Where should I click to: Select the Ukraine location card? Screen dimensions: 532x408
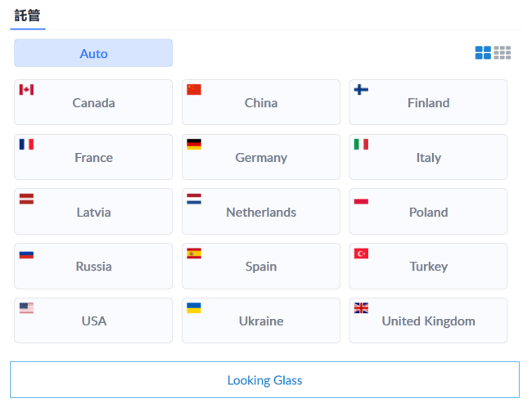click(x=261, y=321)
